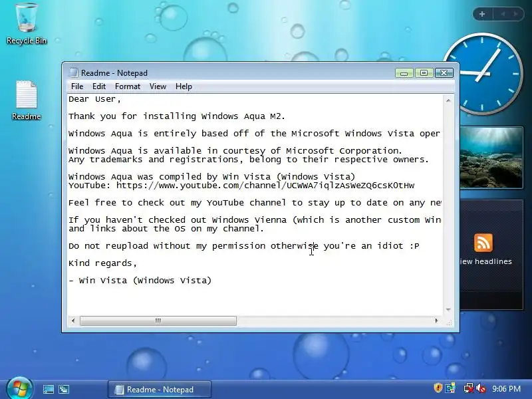532x399 pixels.
Task: Click the Notepad title bar icon
Action: click(73, 73)
